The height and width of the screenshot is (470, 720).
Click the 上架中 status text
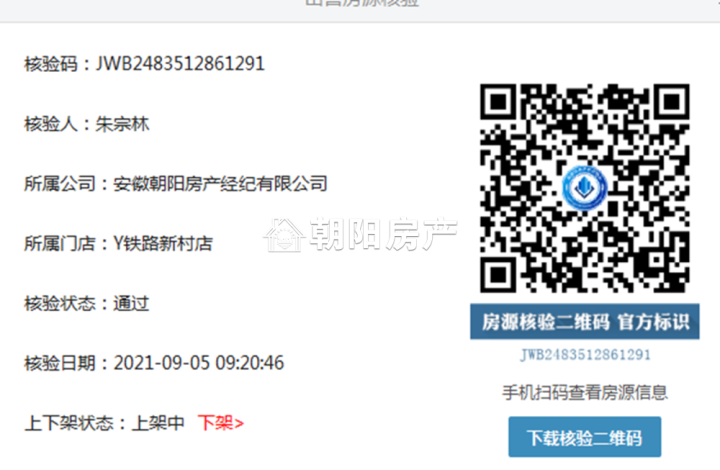[x=158, y=423]
